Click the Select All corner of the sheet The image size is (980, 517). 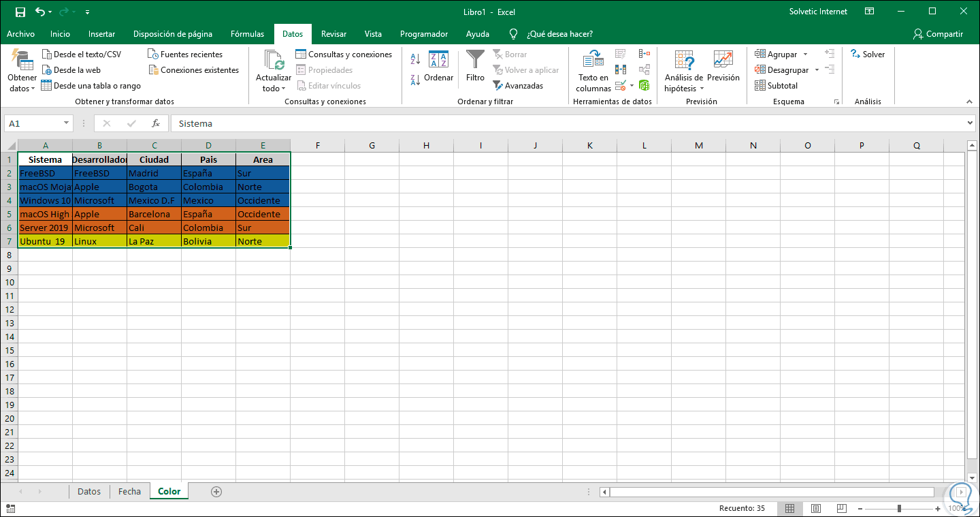(x=10, y=145)
